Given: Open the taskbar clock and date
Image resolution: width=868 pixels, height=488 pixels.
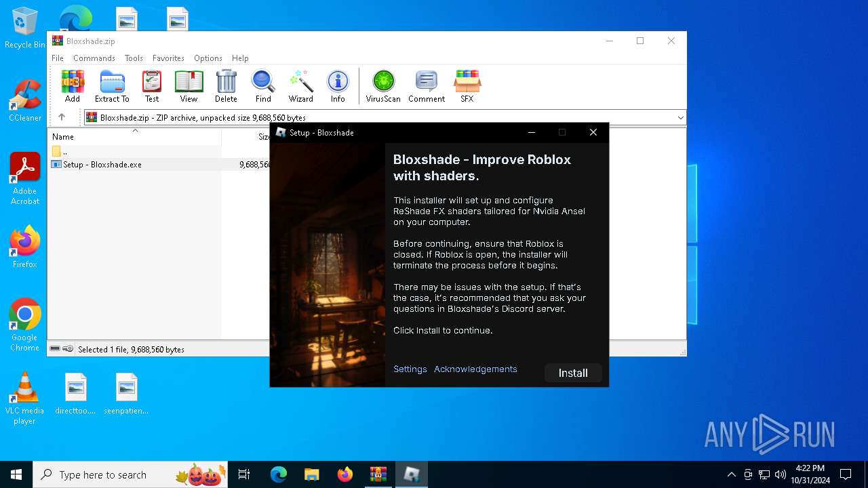Looking at the screenshot, I should click(810, 474).
